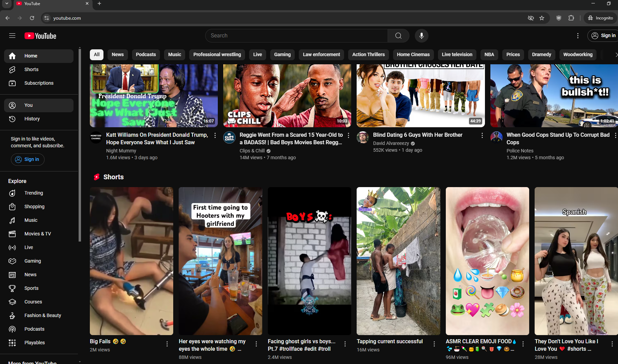Image resolution: width=618 pixels, height=364 pixels.
Task: Click the search magnifier button
Action: [x=398, y=36]
